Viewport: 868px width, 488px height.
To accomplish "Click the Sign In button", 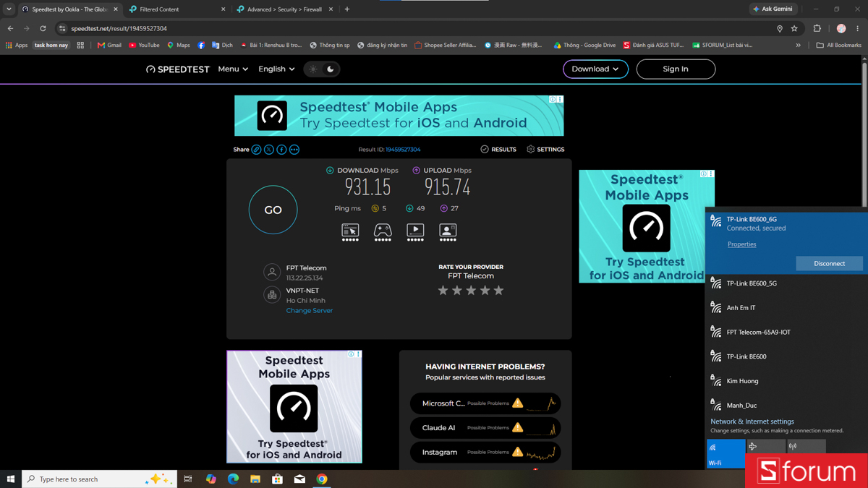I will click(x=676, y=69).
